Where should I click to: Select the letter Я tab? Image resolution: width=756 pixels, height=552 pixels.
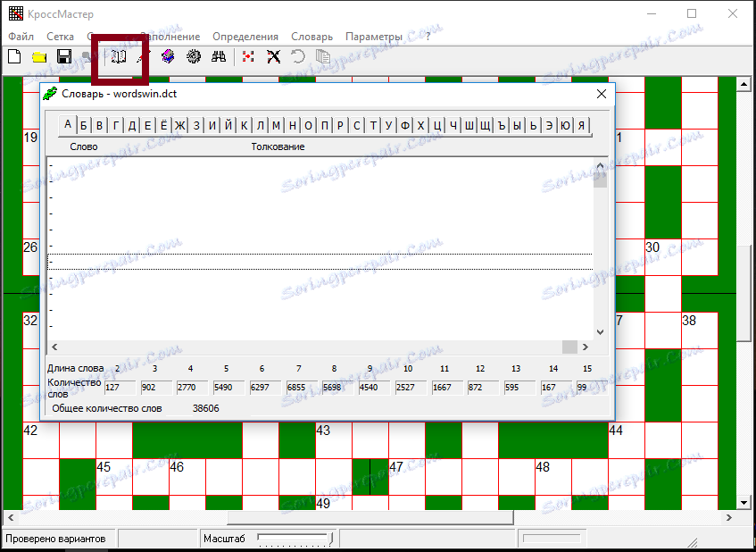pyautogui.click(x=581, y=126)
